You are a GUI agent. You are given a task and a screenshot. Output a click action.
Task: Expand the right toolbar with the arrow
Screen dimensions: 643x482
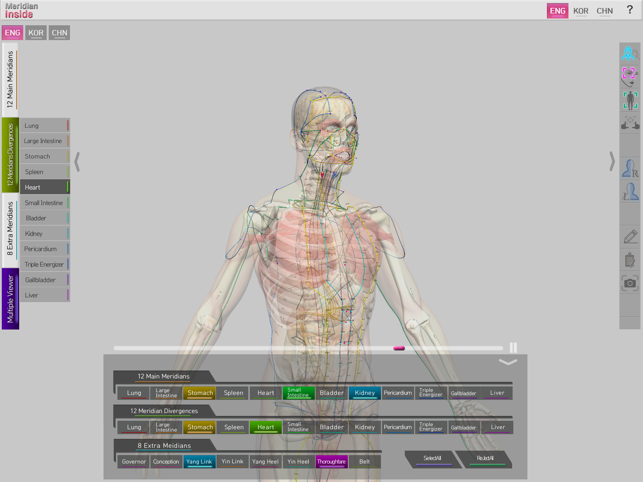pos(611,161)
